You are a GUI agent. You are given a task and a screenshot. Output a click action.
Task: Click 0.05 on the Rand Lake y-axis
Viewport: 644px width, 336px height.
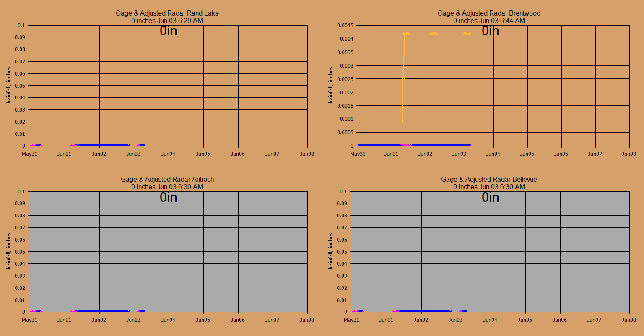pyautogui.click(x=20, y=86)
